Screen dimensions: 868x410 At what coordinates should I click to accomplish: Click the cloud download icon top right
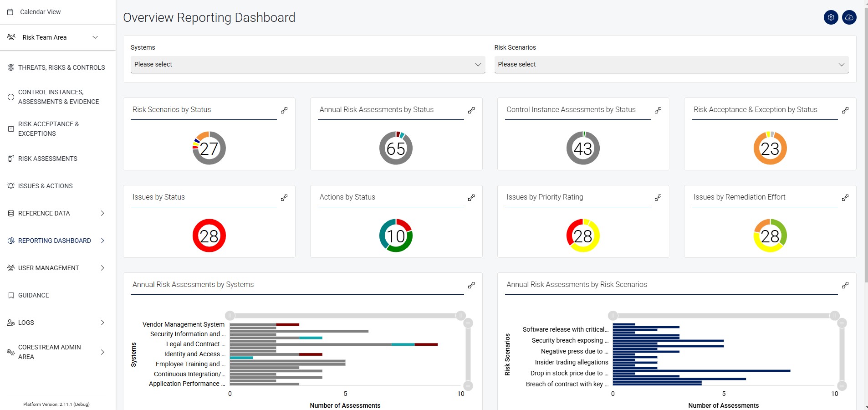pos(850,17)
